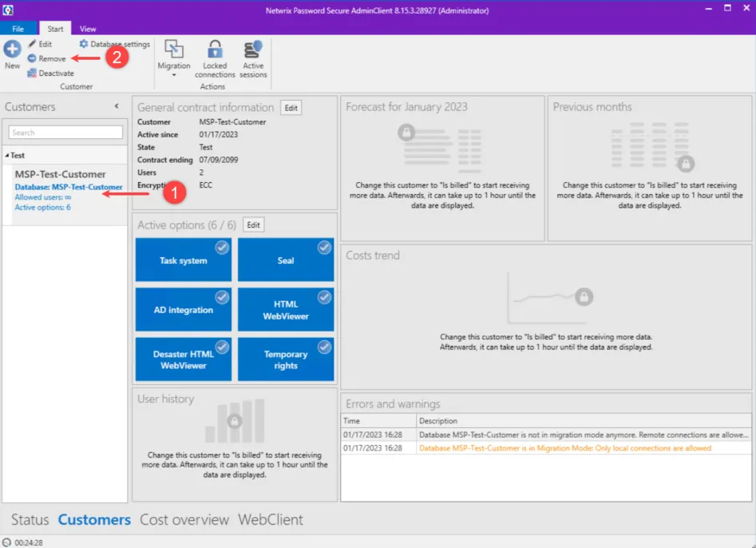Click the Time column header
Viewport: 756px width, 548px height.
[378, 421]
